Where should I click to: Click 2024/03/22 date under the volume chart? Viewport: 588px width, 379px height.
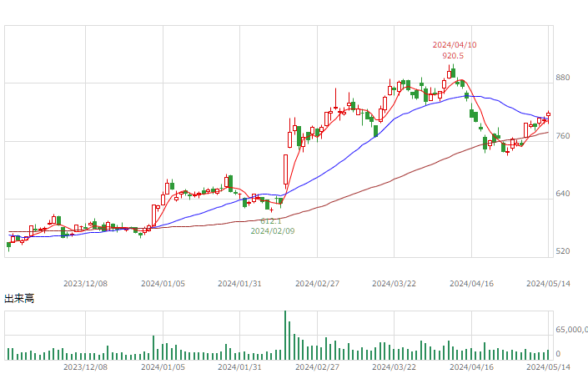(x=394, y=367)
